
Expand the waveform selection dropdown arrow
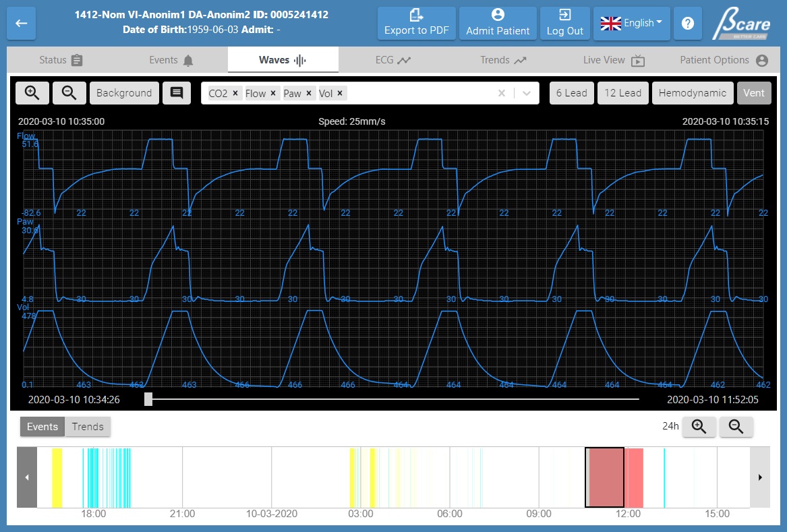pyautogui.click(x=527, y=94)
